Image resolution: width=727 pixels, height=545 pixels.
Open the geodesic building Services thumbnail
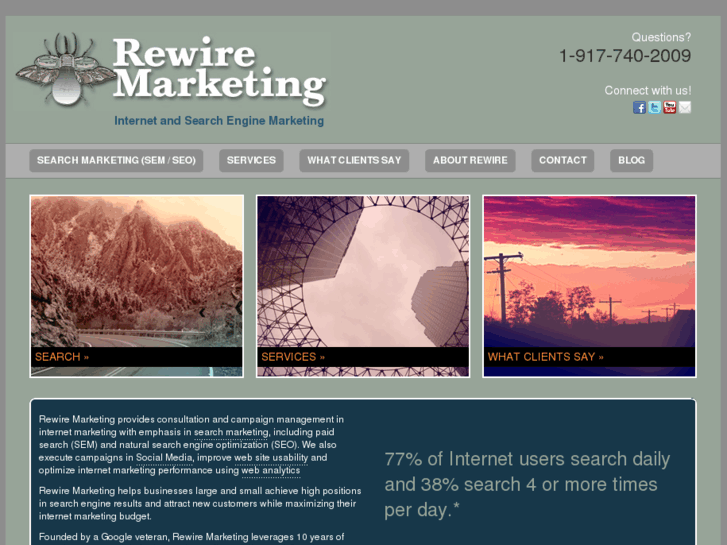pos(363,286)
